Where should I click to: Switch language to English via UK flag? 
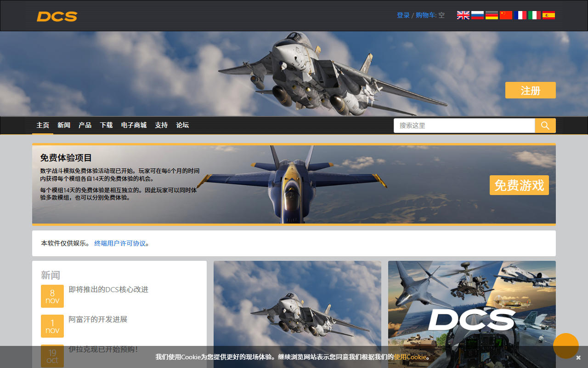coord(463,15)
